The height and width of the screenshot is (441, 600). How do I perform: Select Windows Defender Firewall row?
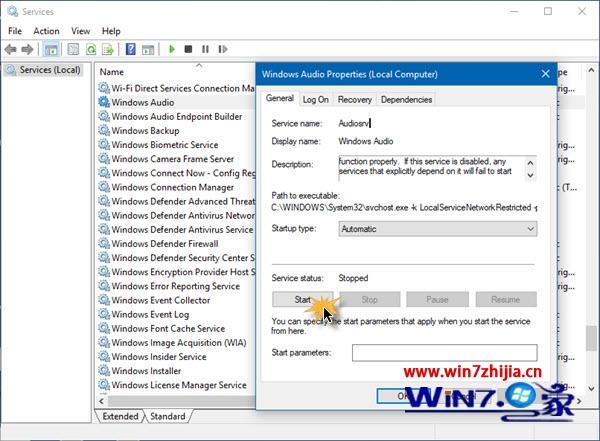[176, 243]
